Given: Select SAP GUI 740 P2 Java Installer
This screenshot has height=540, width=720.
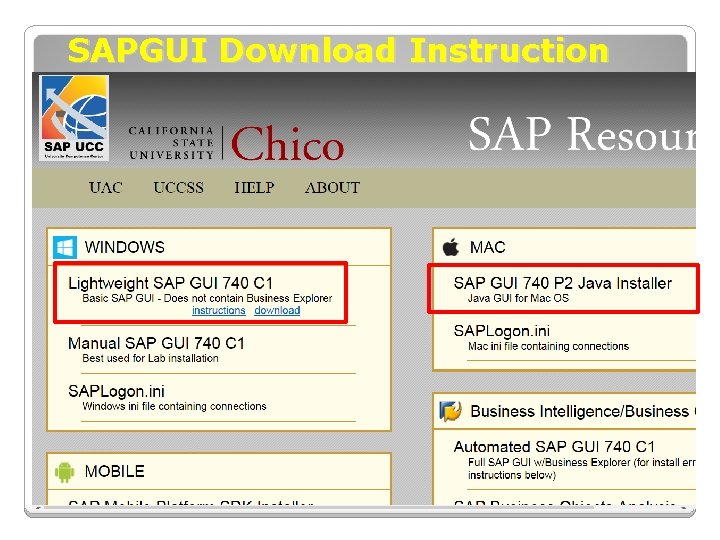Looking at the screenshot, I should 562,283.
